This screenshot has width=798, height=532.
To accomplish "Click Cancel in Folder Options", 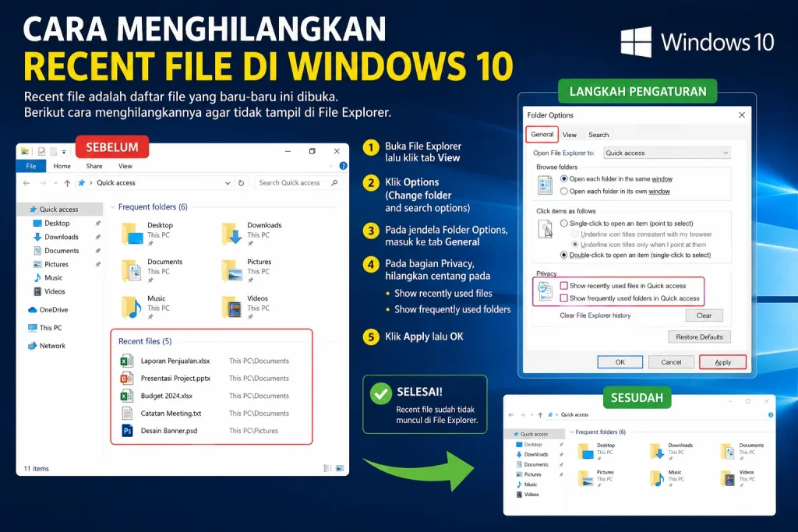I will coord(671,362).
